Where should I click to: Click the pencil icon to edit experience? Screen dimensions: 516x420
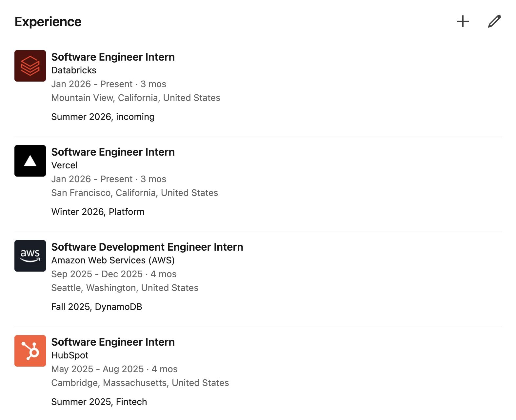pos(494,22)
